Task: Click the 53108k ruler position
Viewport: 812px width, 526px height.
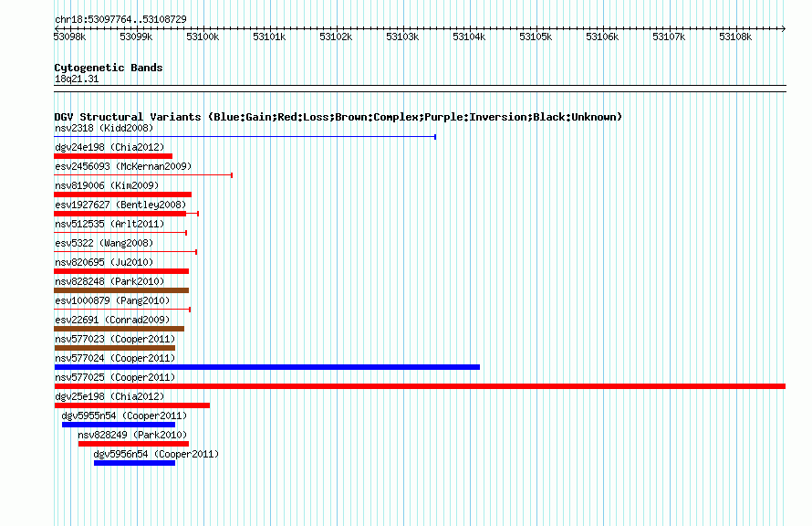Action: 736,37
